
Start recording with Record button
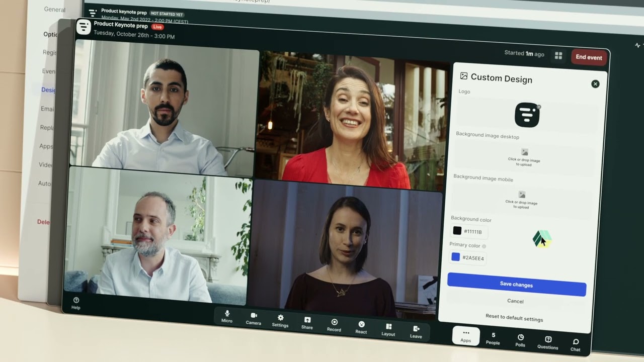click(x=334, y=325)
